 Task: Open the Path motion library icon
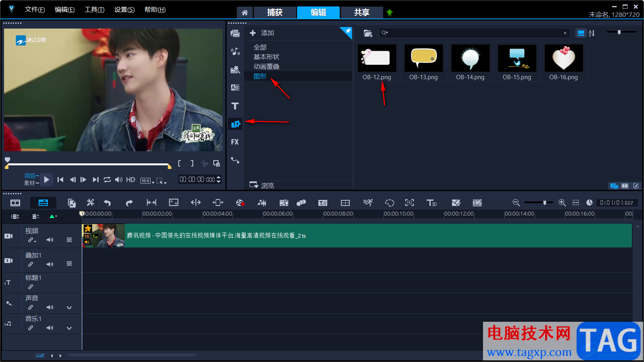click(235, 160)
